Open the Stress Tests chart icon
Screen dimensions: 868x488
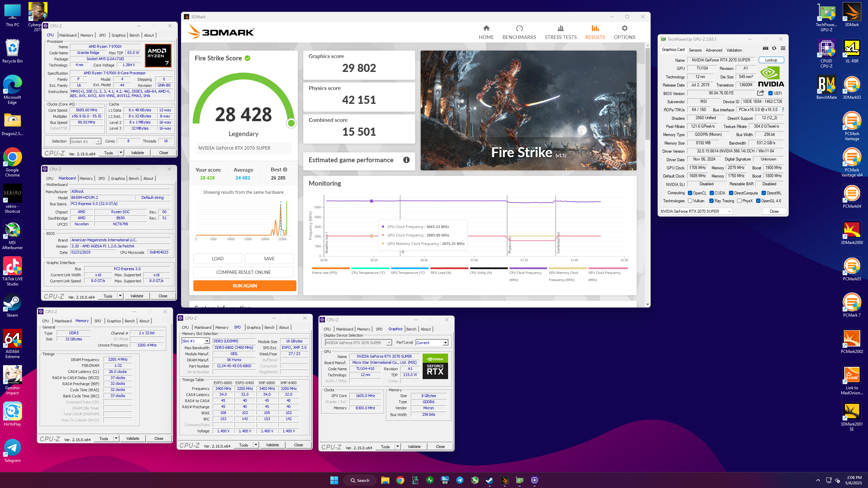coord(560,28)
